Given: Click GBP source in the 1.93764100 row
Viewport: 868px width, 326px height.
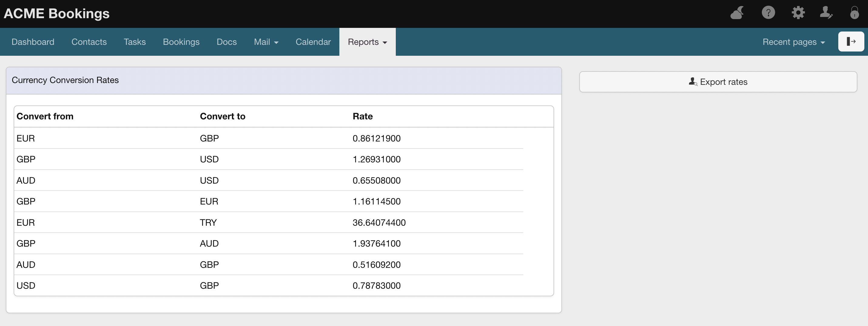Looking at the screenshot, I should coord(26,244).
